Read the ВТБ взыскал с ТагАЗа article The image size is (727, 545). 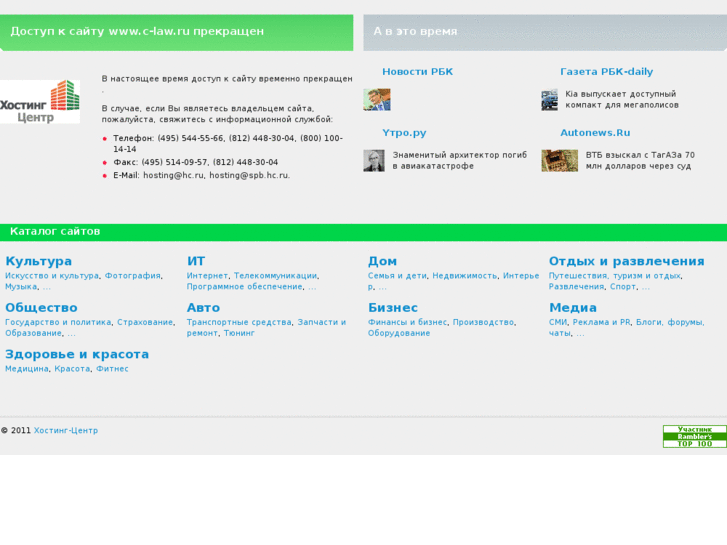(x=640, y=160)
